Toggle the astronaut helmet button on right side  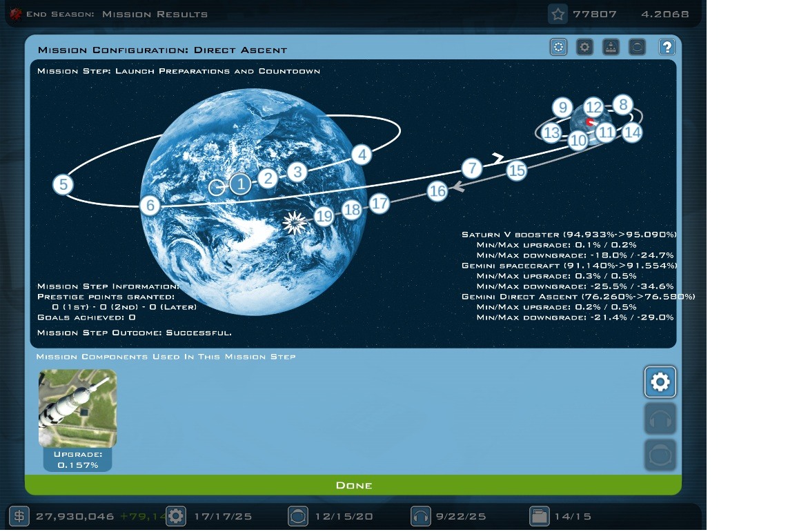[x=660, y=455]
